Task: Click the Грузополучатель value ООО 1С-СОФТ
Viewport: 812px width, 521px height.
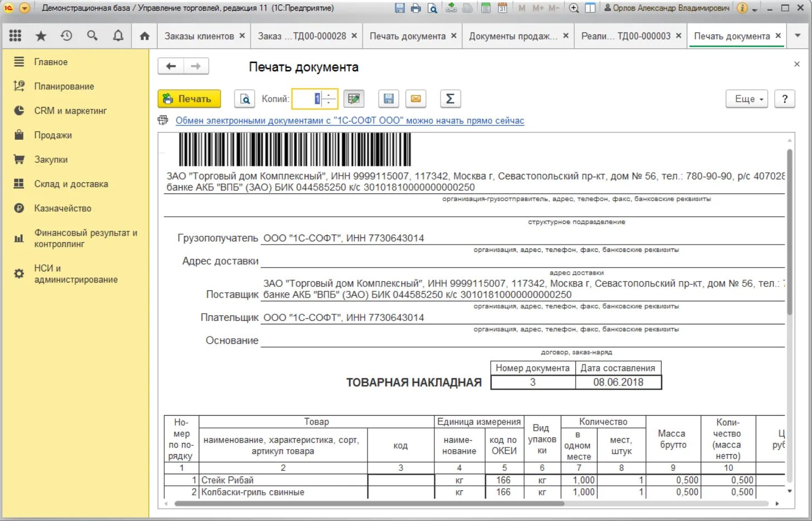Action: coord(344,238)
